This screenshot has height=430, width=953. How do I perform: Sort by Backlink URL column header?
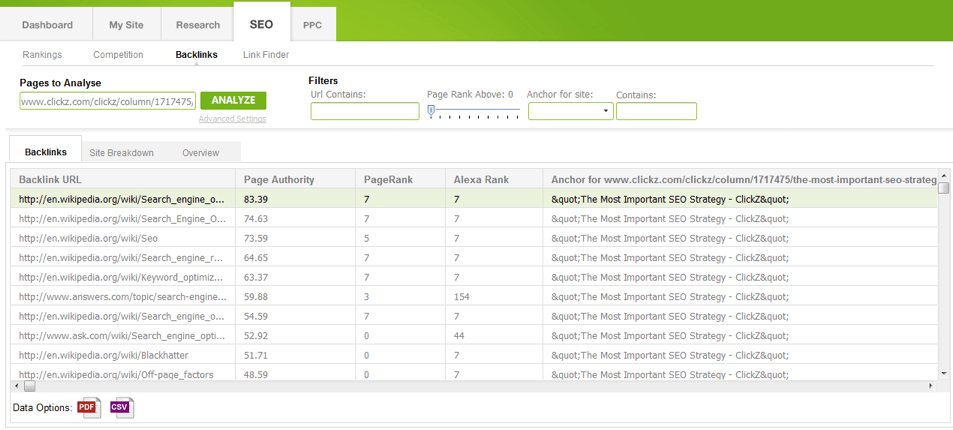click(123, 179)
